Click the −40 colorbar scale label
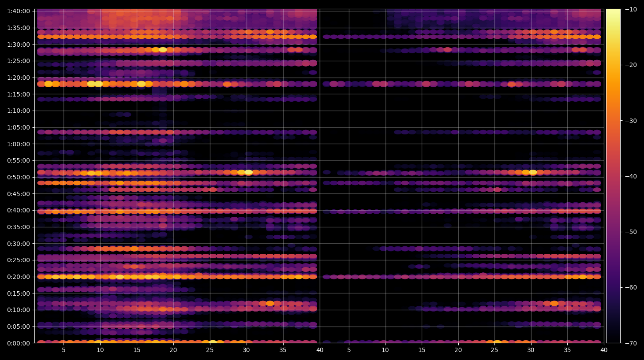Screen dimensions: 644x360 point(631,176)
